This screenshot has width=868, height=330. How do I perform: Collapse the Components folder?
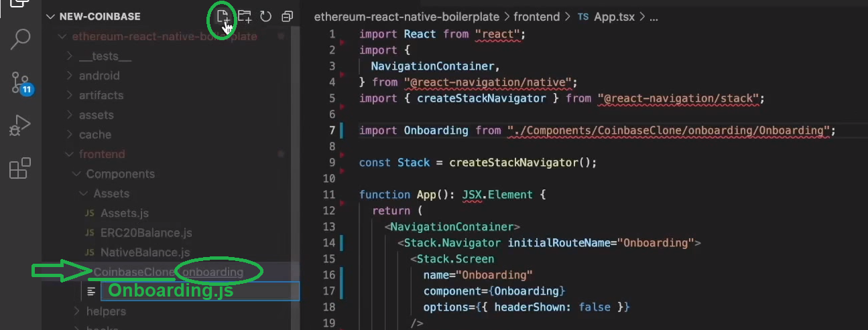120,174
